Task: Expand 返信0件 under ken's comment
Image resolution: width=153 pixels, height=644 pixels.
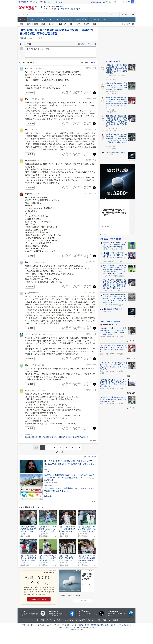Action: tap(30, 187)
